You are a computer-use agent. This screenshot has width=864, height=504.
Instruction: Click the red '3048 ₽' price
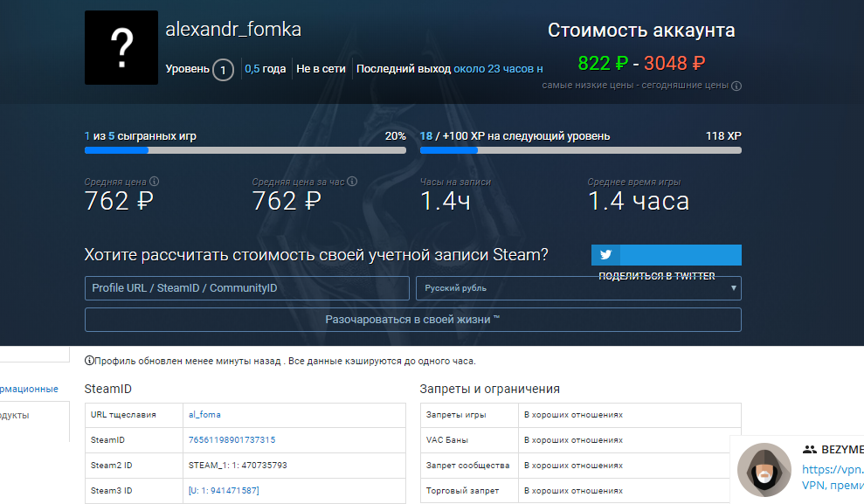(x=674, y=64)
